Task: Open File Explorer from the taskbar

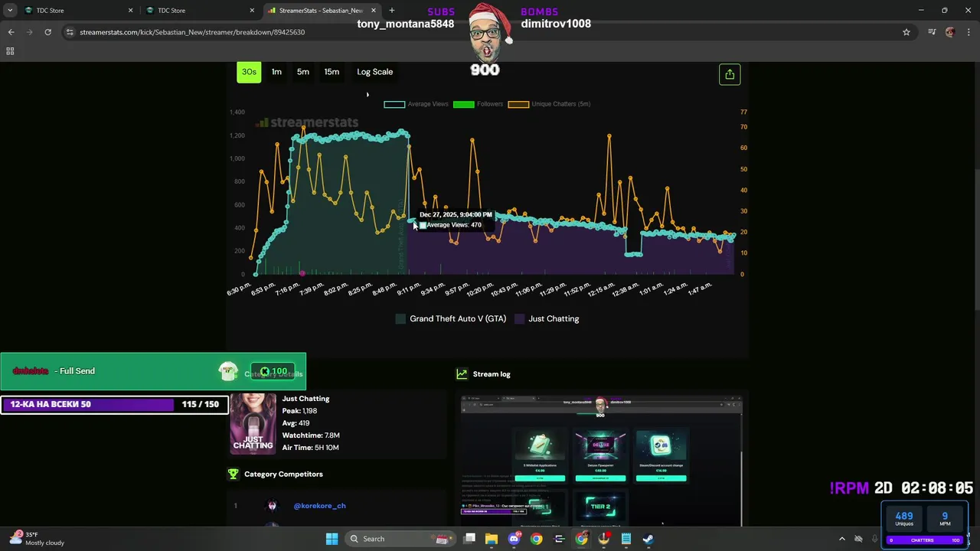Action: pyautogui.click(x=492, y=539)
